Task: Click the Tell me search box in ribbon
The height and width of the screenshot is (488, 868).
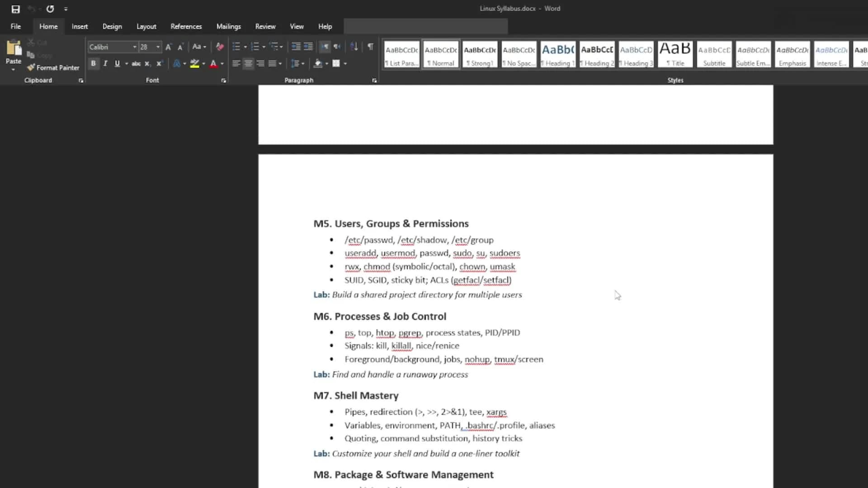Action: (425, 27)
